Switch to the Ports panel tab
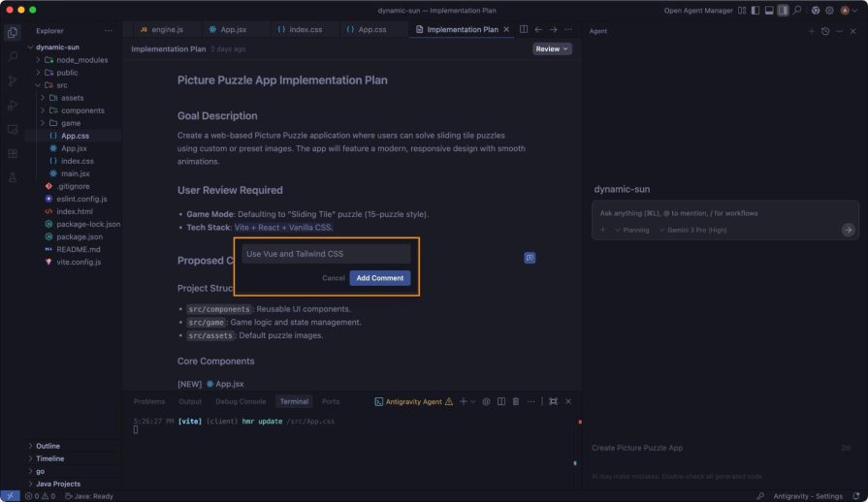The image size is (868, 502). [331, 401]
